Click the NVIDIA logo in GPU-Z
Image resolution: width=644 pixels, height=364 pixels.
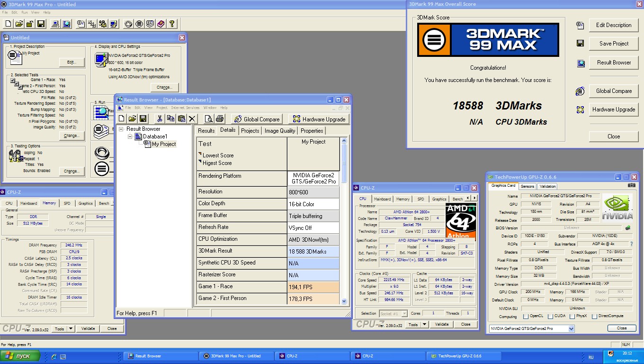pyautogui.click(x=617, y=209)
